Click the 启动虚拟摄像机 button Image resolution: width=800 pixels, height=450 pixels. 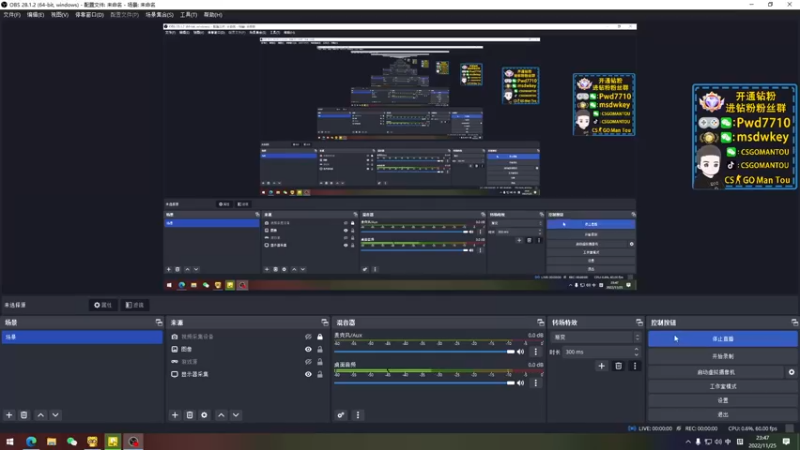pos(716,372)
